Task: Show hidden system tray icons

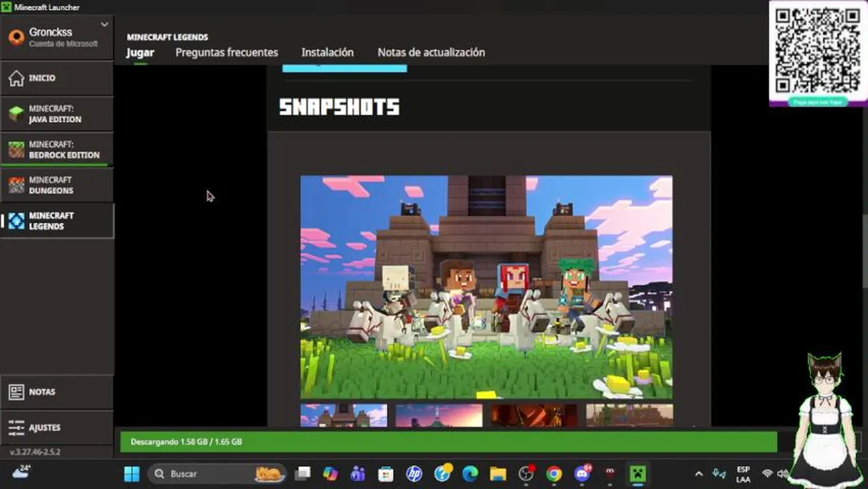Action: [698, 473]
